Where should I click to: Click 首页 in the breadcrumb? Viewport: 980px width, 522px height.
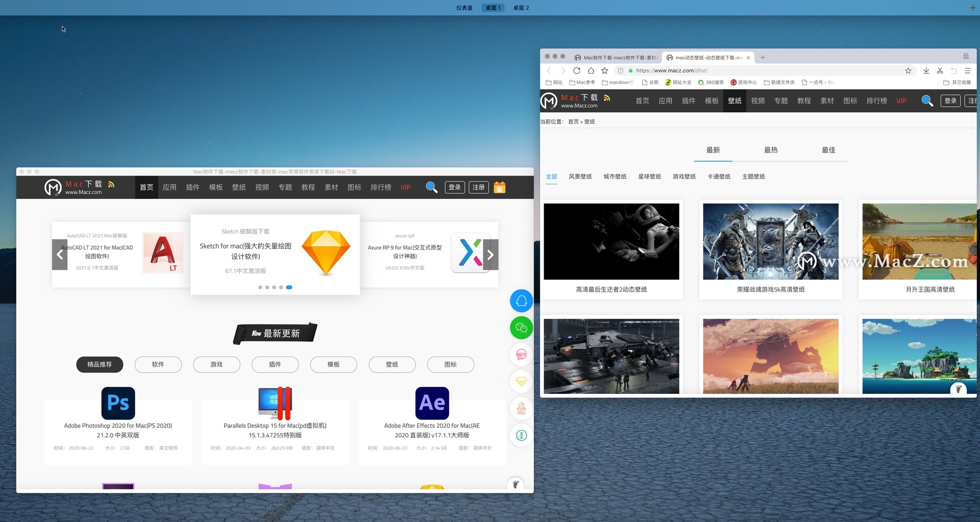click(x=573, y=121)
